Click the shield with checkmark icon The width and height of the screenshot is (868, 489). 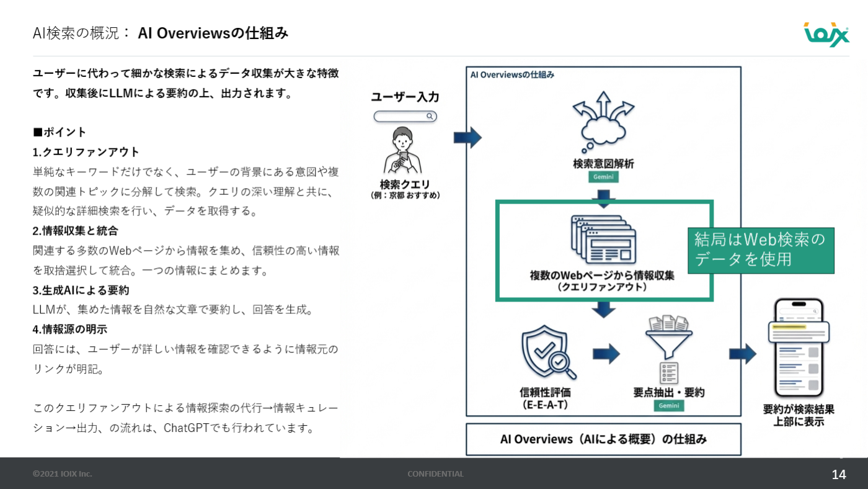coord(549,352)
